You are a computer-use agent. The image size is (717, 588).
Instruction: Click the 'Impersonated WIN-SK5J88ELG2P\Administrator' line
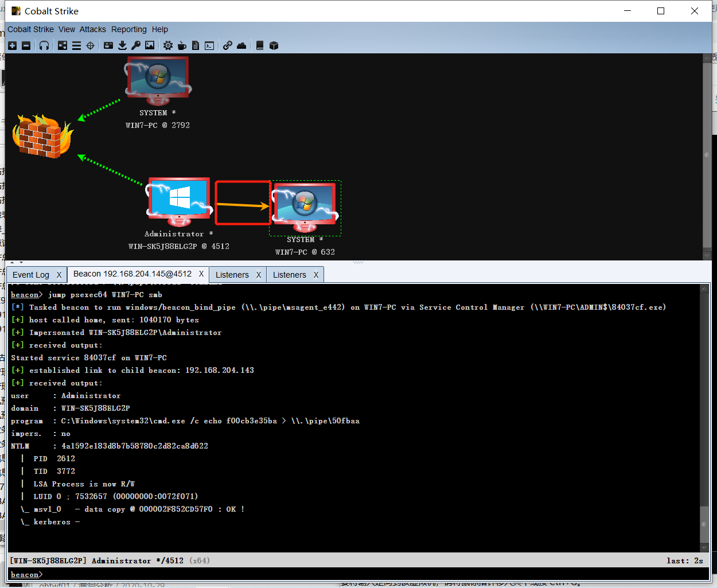pyautogui.click(x=116, y=332)
